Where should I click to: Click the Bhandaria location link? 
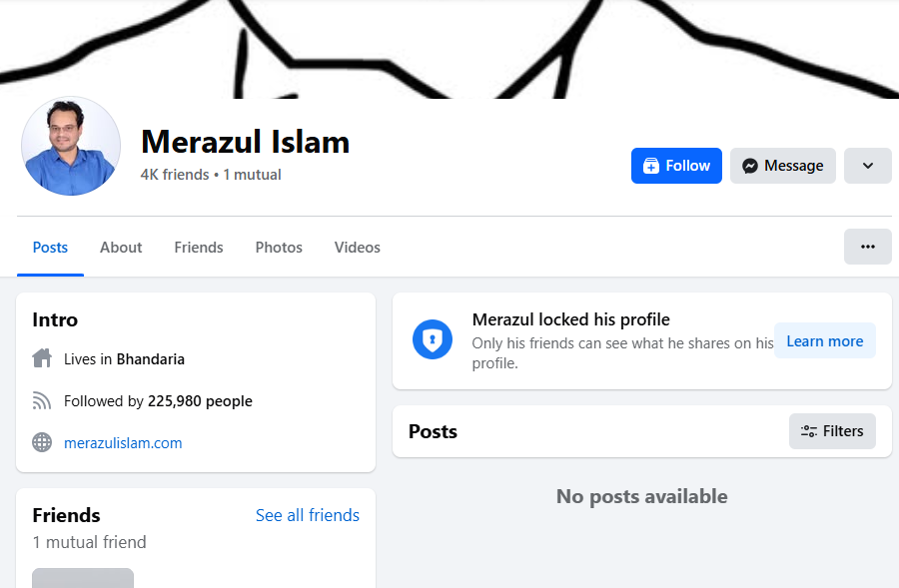click(151, 359)
